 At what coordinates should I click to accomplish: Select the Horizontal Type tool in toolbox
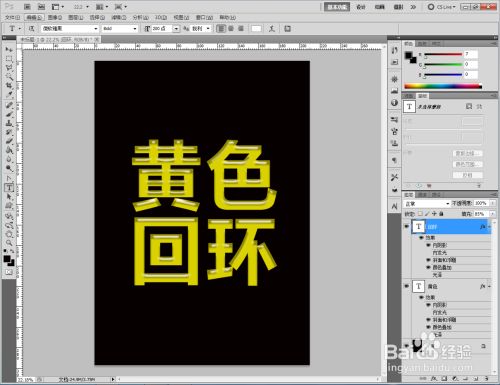pos(9,188)
